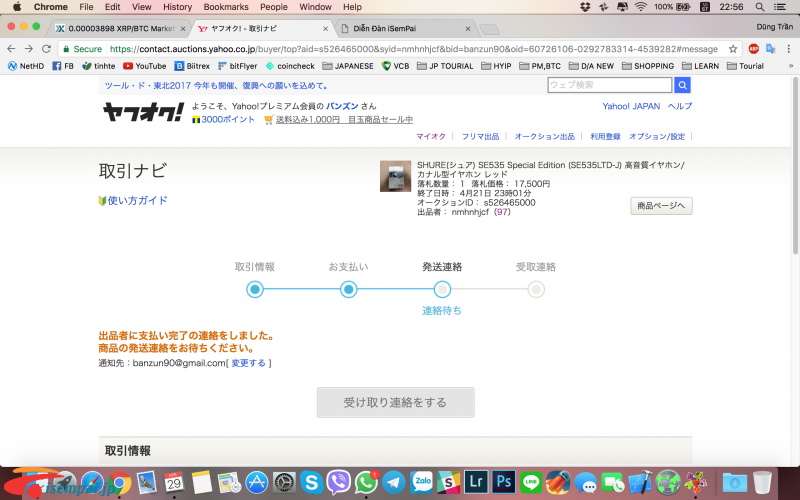Click the blue web search button
This screenshot has height=500, width=800.
[682, 85]
